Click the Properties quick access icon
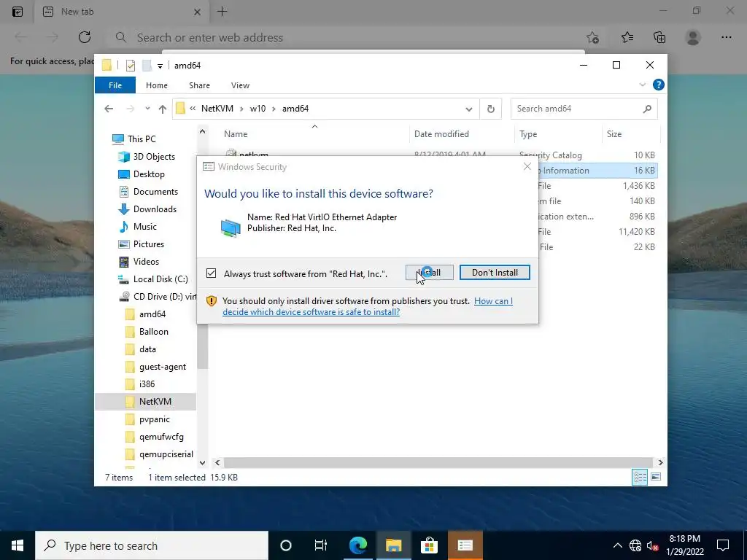The image size is (747, 560). (x=130, y=65)
